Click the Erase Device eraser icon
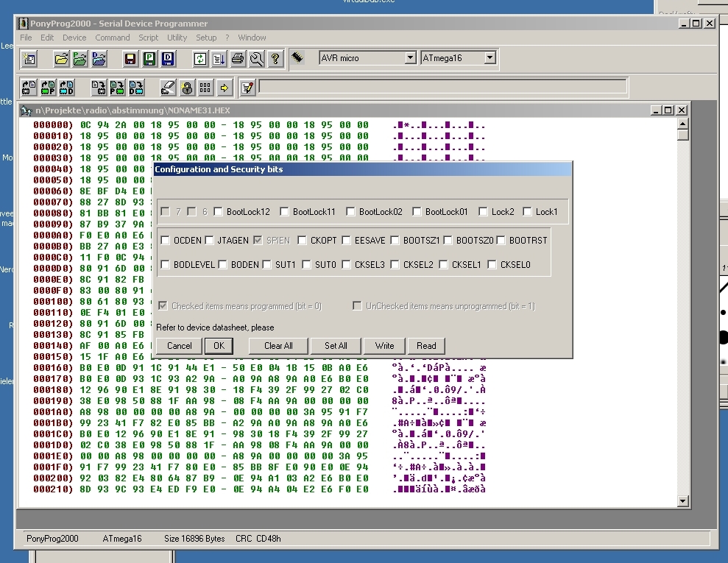This screenshot has width=728, height=563. point(168,88)
